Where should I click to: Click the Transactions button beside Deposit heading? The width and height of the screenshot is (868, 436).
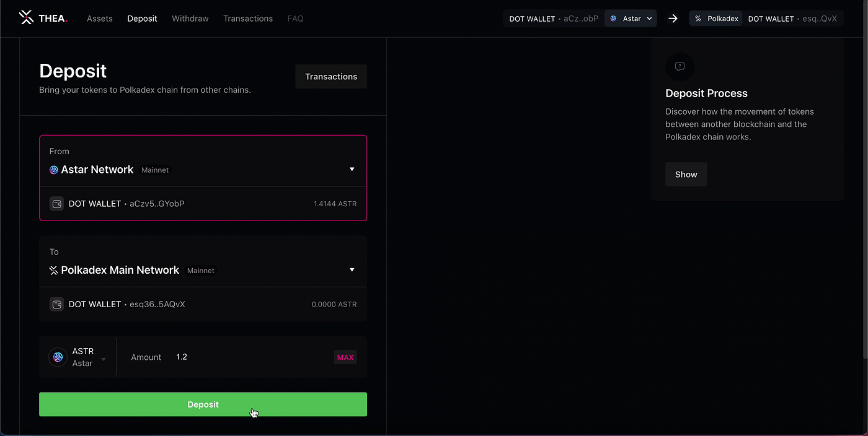point(331,76)
